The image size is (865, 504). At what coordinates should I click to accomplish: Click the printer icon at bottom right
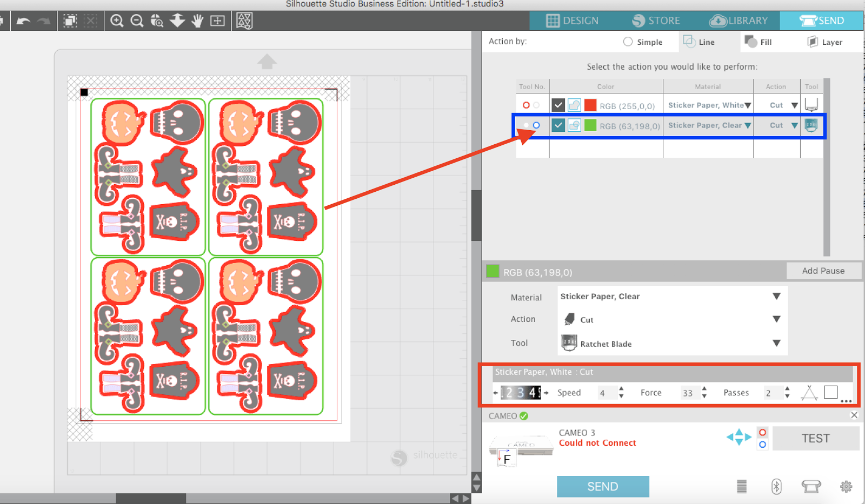point(811,486)
